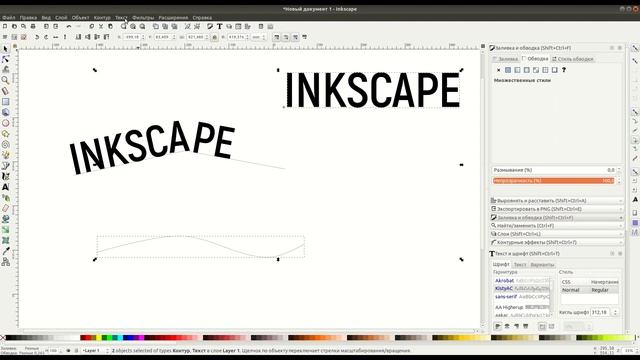Click the Undo arrow icon
Viewport: 640px width, 360px height.
(x=69, y=27)
